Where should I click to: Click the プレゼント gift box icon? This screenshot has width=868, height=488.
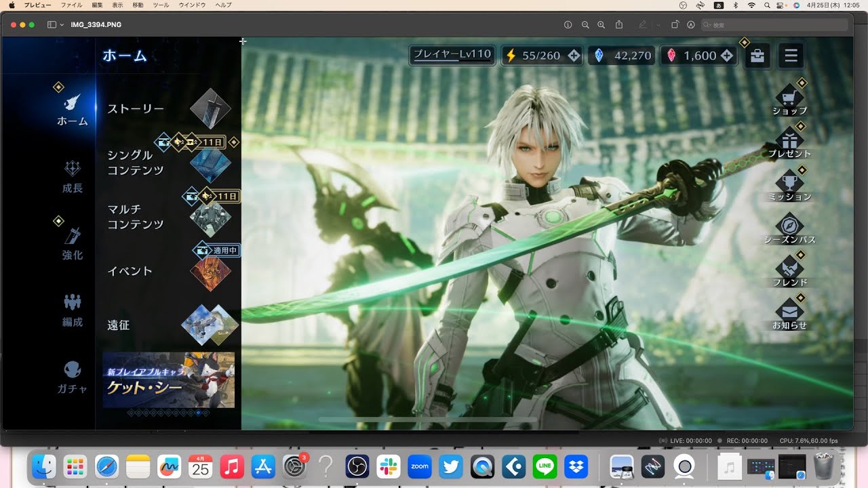[789, 140]
